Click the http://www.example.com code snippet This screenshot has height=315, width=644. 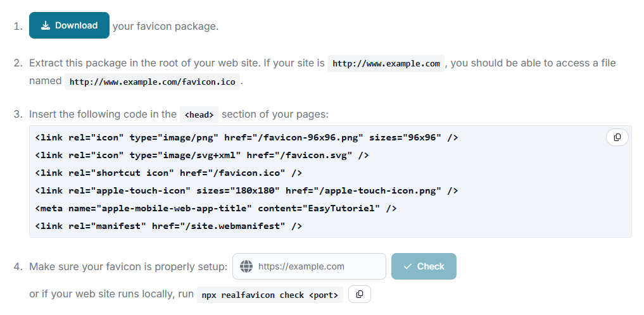(386, 64)
